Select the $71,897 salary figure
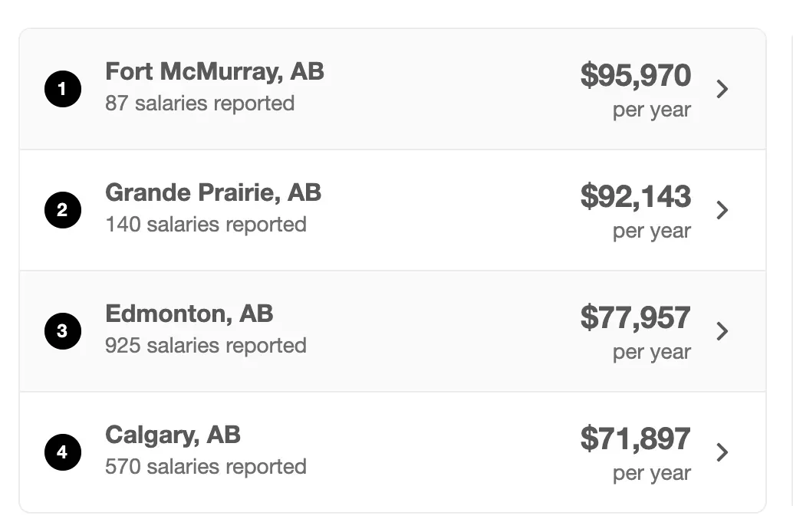Screen dimensions: 793x532 coord(635,438)
